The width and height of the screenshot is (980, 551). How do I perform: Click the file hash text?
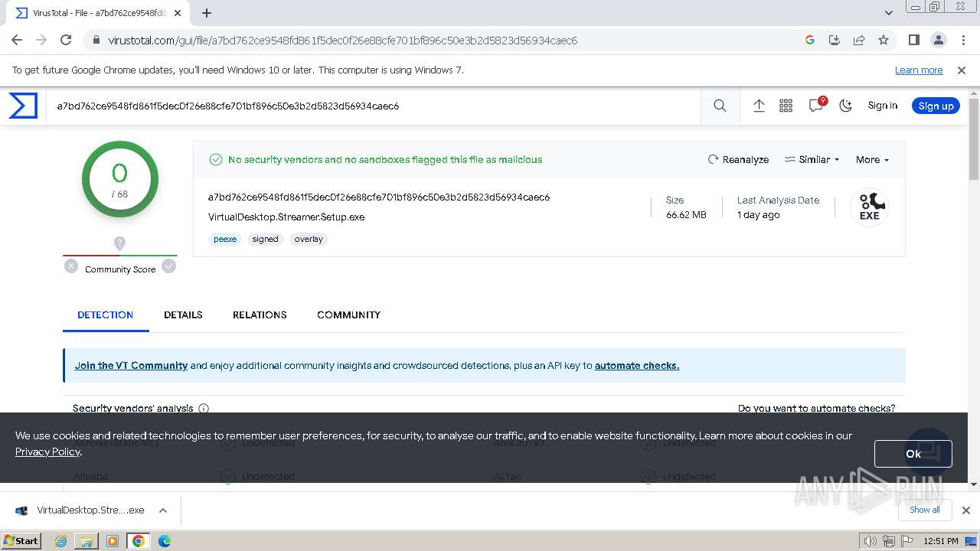point(379,197)
